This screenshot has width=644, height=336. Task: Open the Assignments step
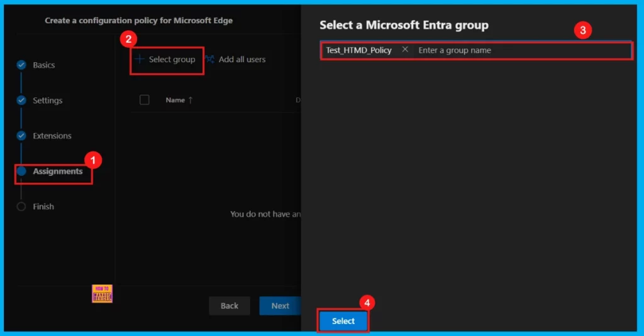57,171
